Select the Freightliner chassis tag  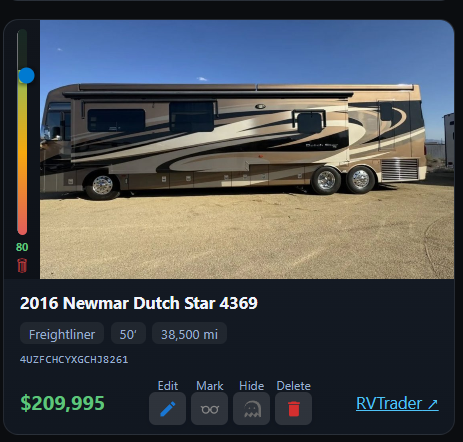pos(62,333)
